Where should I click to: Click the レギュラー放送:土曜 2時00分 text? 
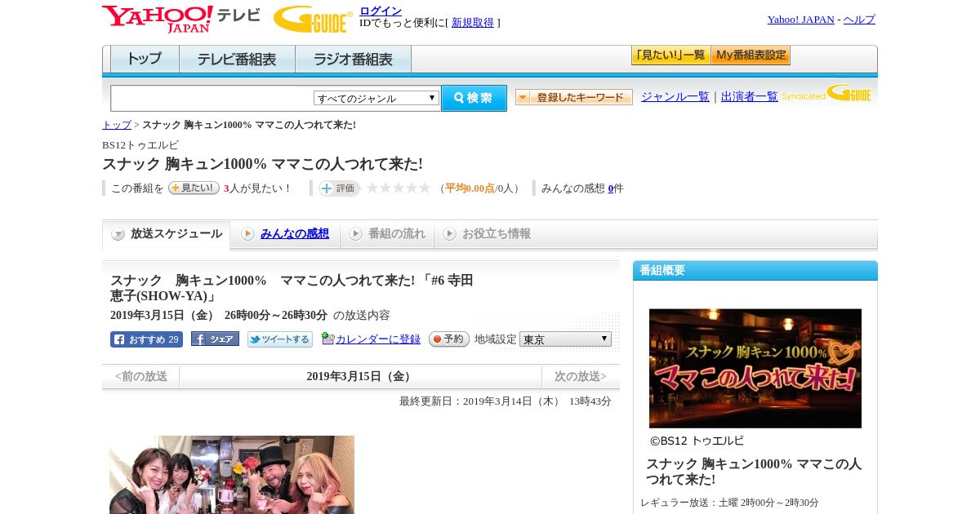(x=729, y=503)
